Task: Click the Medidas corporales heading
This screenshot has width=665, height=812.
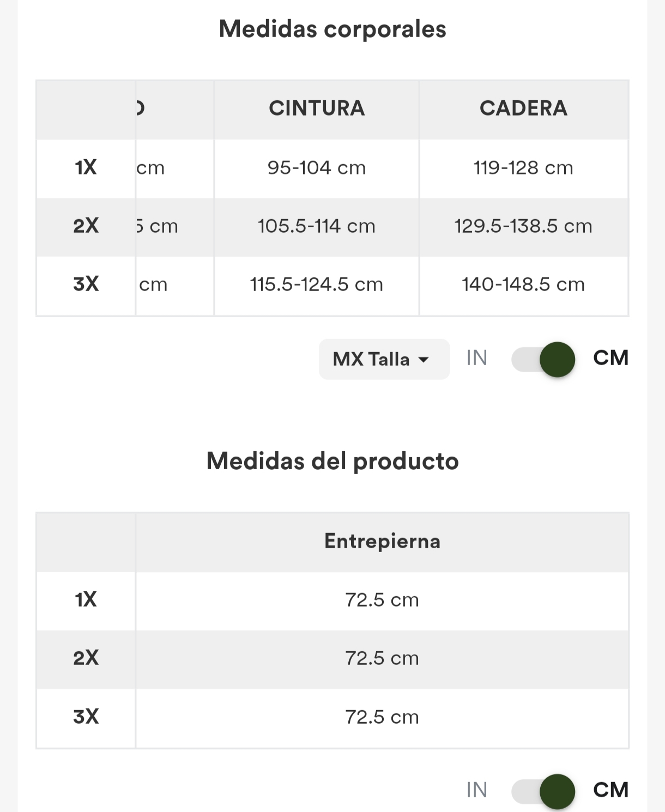Action: 332,29
